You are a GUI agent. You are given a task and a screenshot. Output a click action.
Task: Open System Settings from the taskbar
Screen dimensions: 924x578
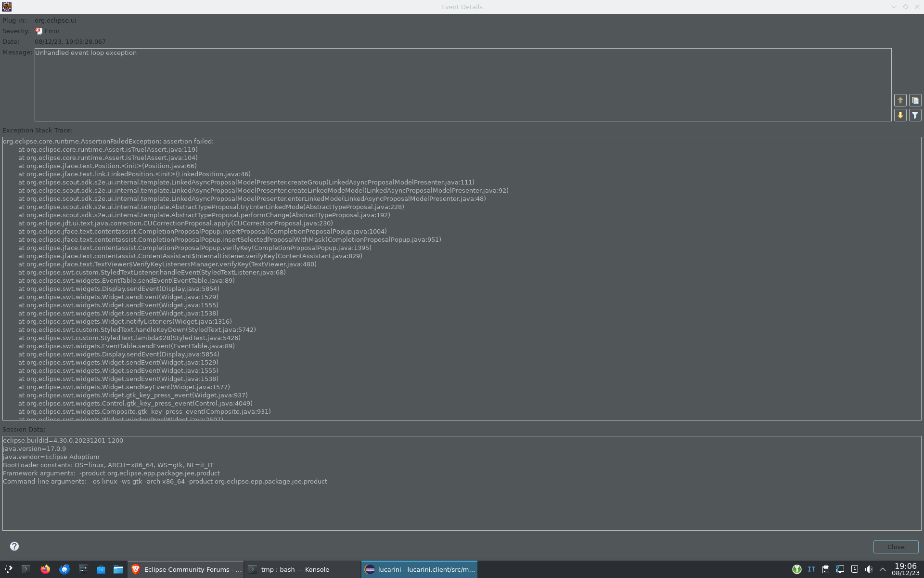click(83, 569)
